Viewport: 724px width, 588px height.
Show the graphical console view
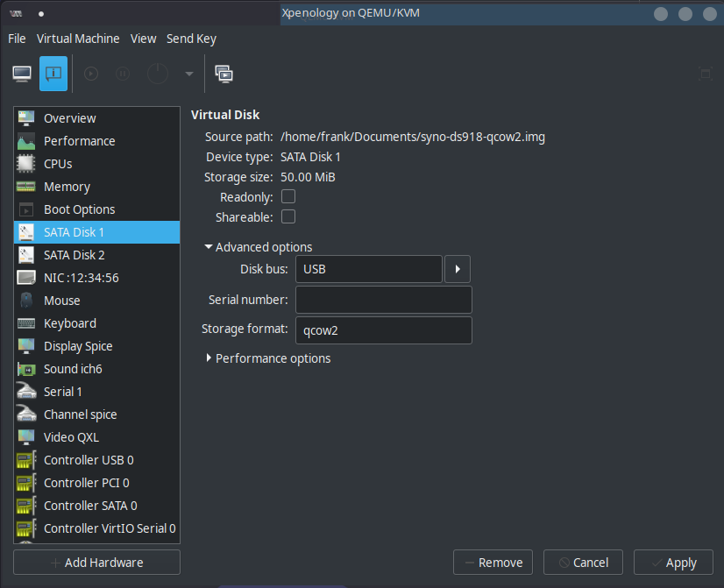point(22,74)
